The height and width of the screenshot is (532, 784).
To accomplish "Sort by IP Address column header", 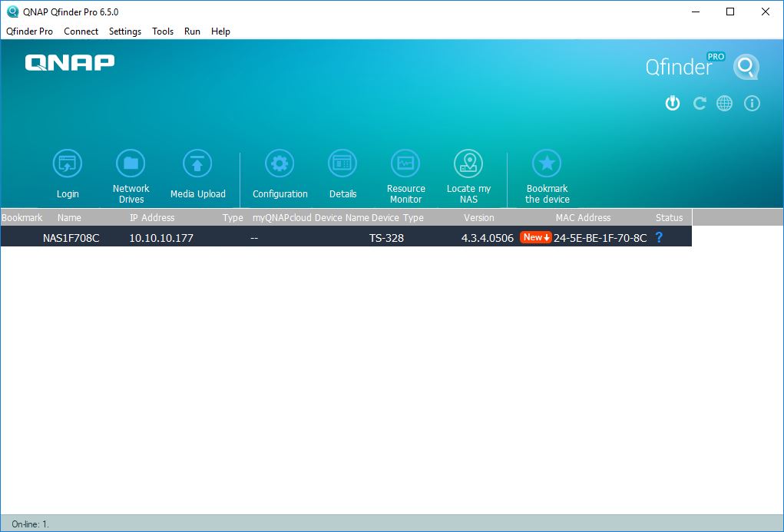I will pyautogui.click(x=152, y=217).
